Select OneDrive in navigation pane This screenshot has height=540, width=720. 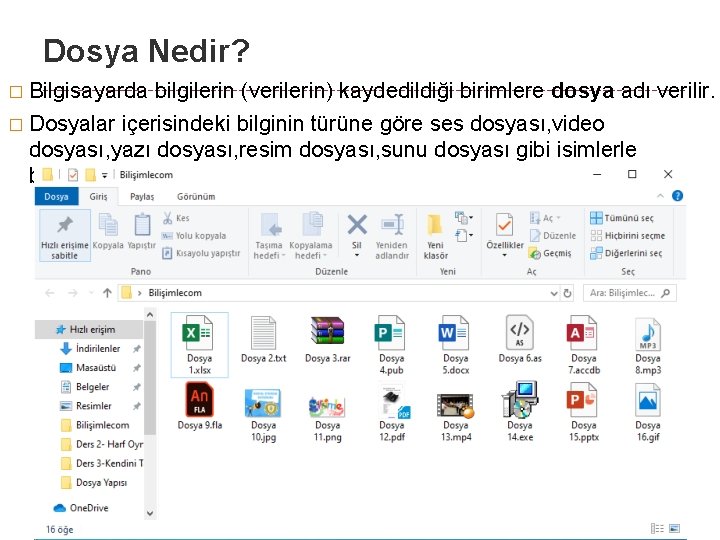pos(89,508)
